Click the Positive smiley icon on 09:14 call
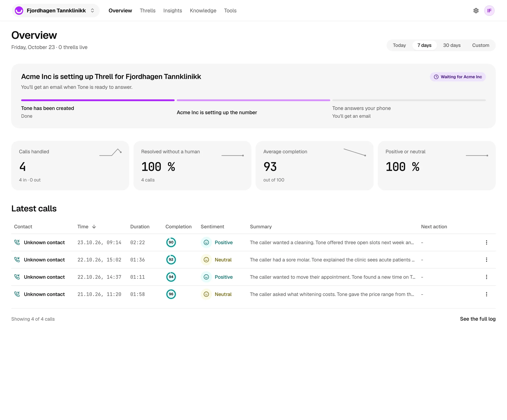The image size is (507, 420). pos(206,242)
